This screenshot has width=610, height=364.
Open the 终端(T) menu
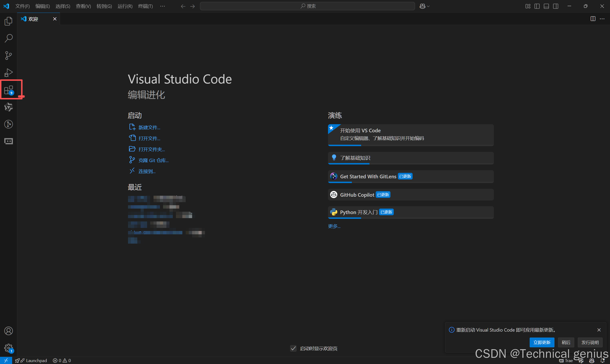click(x=145, y=6)
